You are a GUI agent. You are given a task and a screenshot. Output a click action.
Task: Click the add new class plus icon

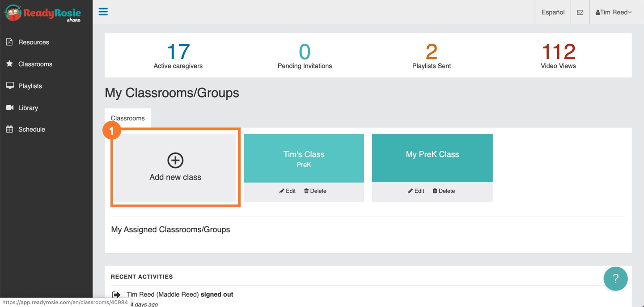pyautogui.click(x=175, y=160)
